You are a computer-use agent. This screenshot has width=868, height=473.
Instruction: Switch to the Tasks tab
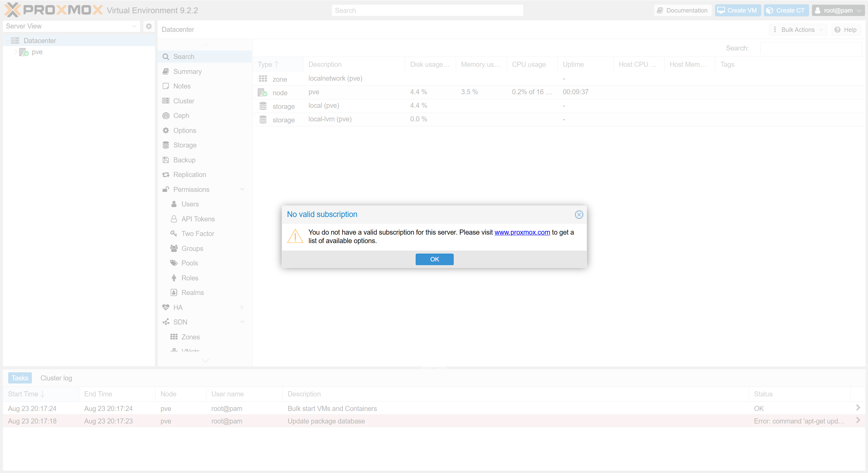20,378
